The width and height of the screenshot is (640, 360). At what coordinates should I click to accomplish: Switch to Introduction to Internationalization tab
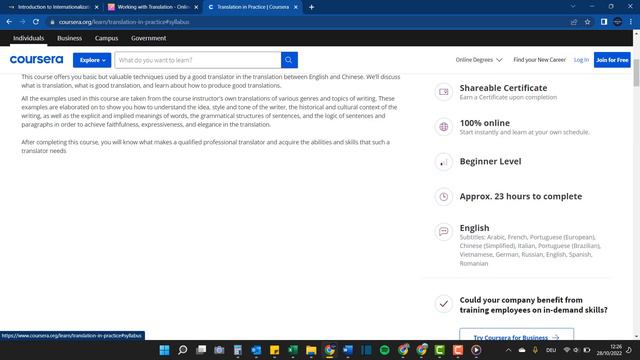[x=53, y=7]
